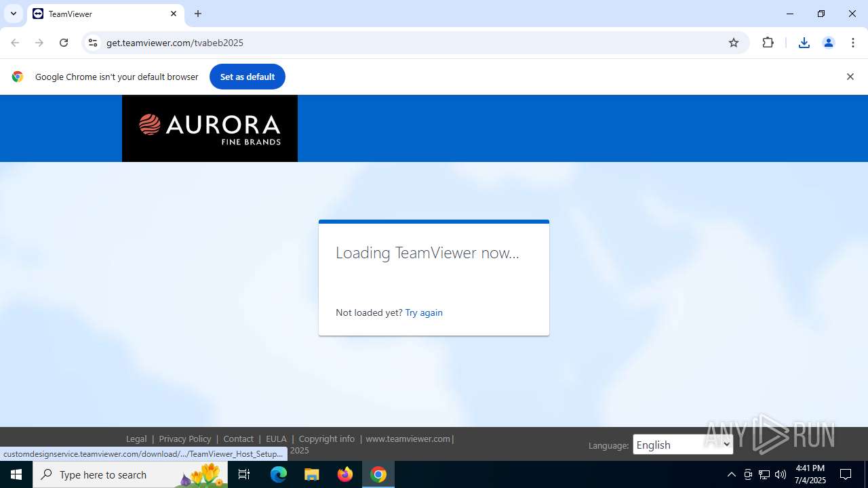The height and width of the screenshot is (488, 868).
Task: Open new tab with plus button
Action: 198,14
